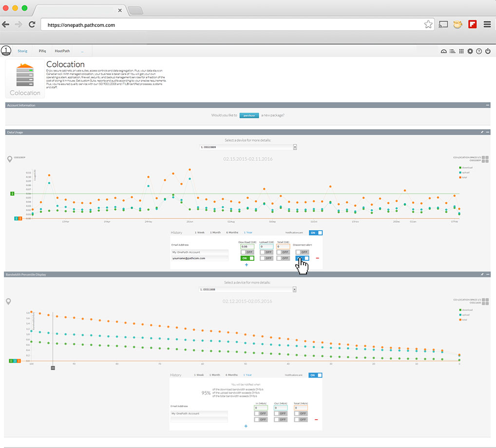This screenshot has width=496, height=448.
Task: Toggle disconnect alert for My OnePath Account
Action: coord(302,252)
